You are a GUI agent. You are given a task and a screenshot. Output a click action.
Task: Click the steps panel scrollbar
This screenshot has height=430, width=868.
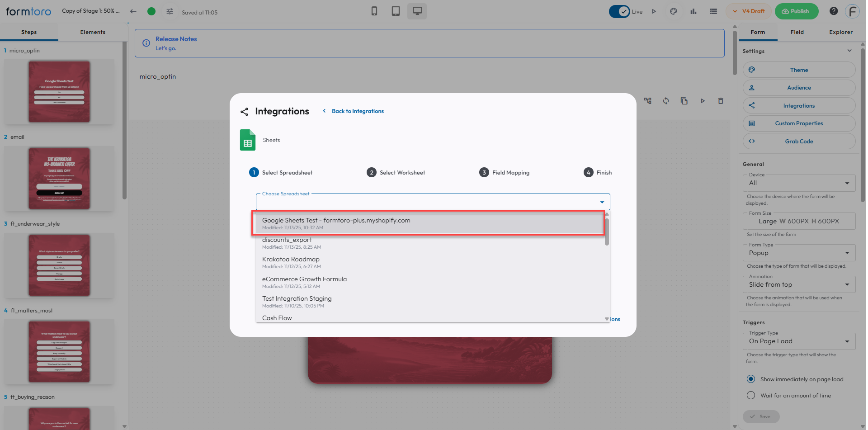pyautogui.click(x=124, y=120)
